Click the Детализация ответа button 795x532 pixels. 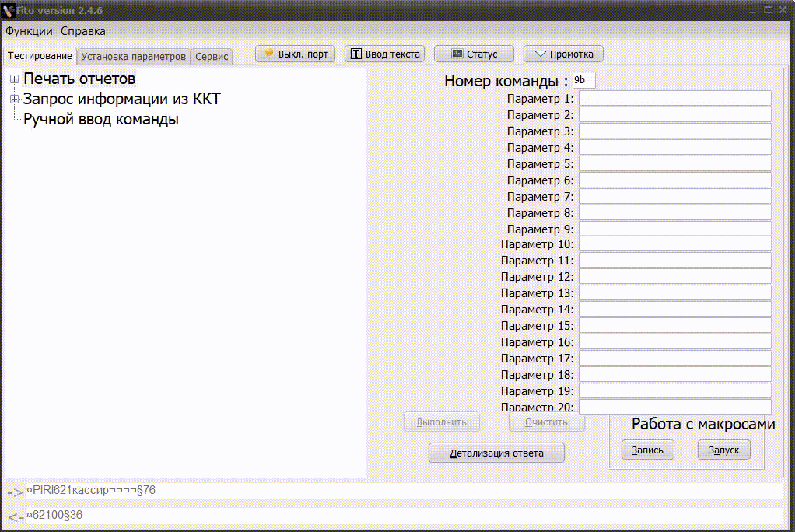[496, 453]
